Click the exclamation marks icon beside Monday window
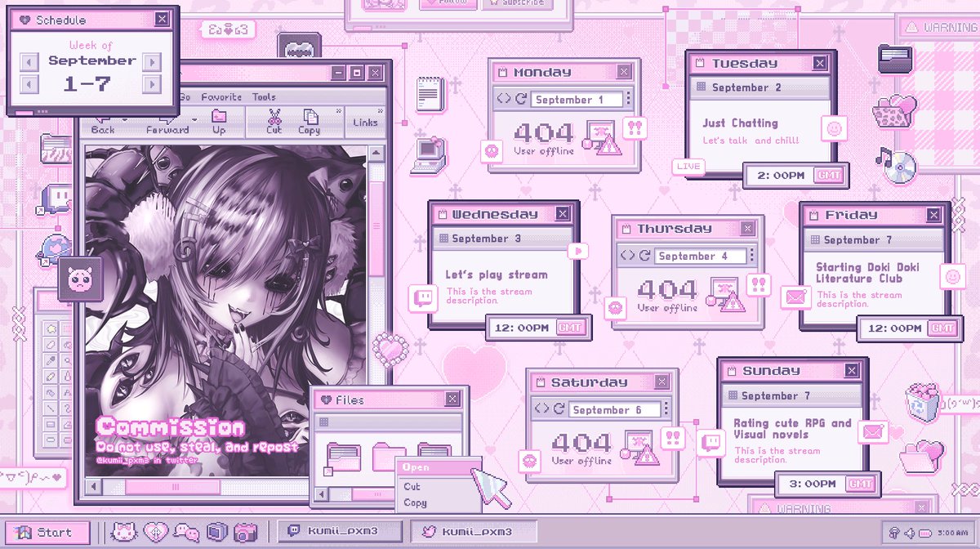The width and height of the screenshot is (980, 549). (x=634, y=127)
